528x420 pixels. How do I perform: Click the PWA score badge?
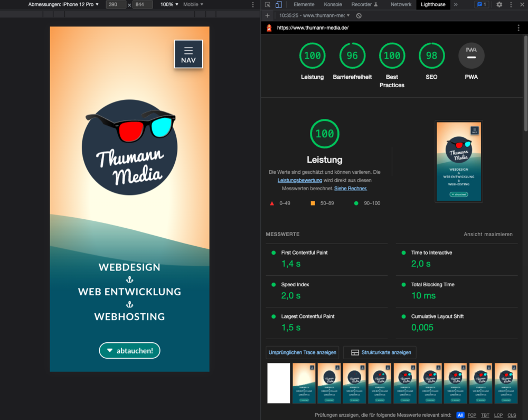point(471,56)
